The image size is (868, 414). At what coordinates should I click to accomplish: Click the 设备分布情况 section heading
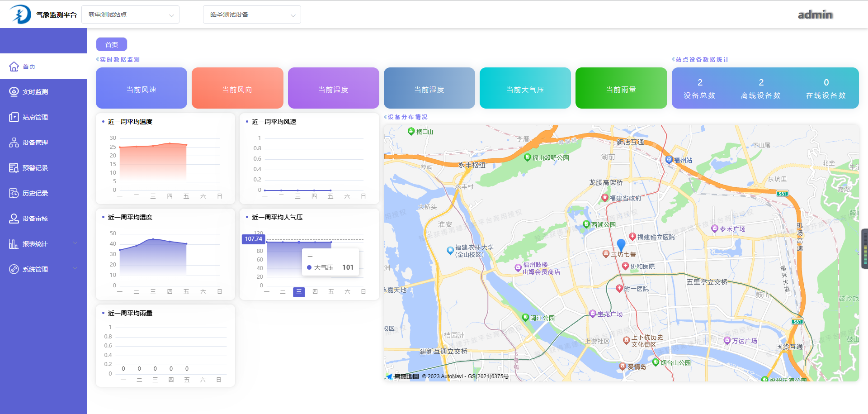click(407, 117)
